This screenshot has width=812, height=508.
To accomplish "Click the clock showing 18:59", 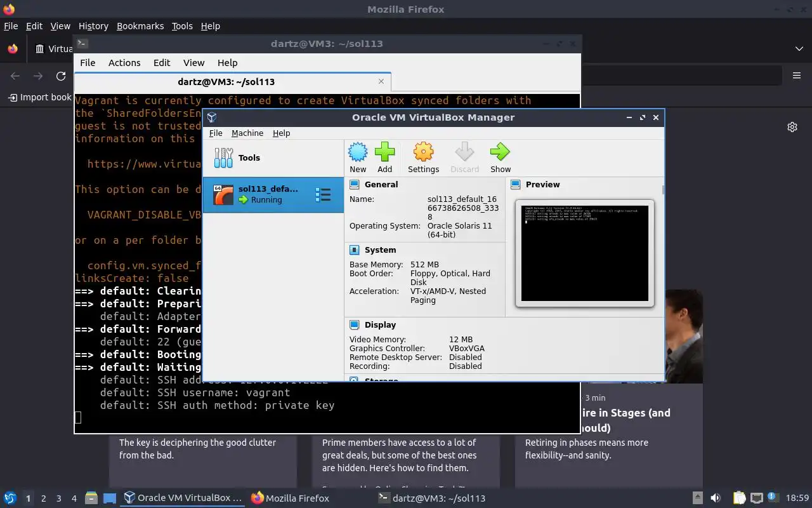I will [797, 498].
